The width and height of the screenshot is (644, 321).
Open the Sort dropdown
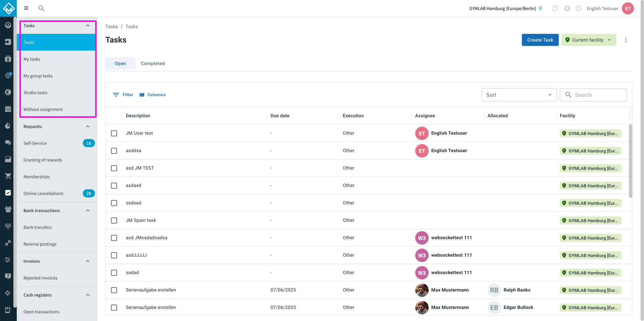click(x=519, y=95)
